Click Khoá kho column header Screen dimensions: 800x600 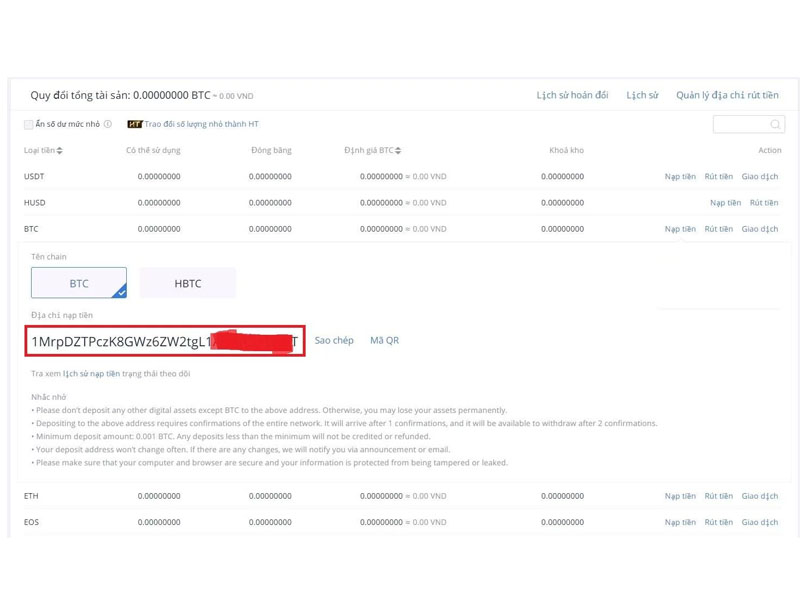(566, 151)
